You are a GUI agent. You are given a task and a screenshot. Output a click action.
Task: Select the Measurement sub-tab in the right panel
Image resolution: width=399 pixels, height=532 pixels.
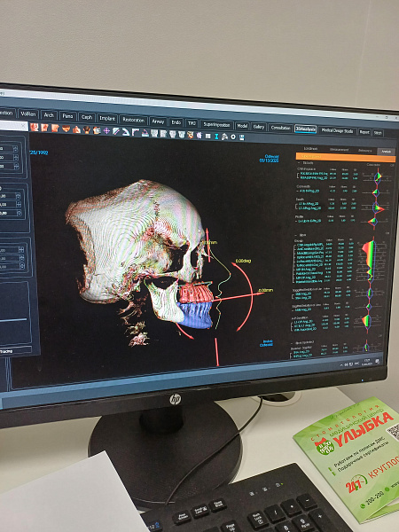pyautogui.click(x=340, y=149)
